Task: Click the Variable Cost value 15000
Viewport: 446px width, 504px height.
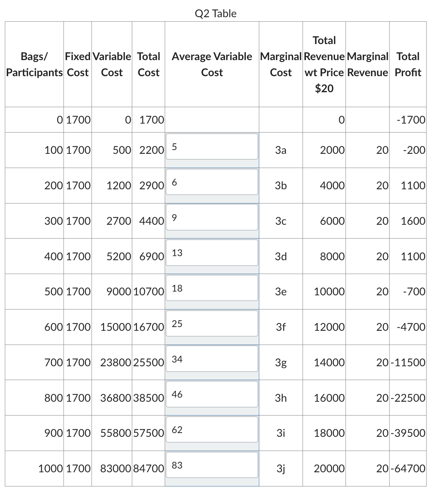Action: pos(116,327)
